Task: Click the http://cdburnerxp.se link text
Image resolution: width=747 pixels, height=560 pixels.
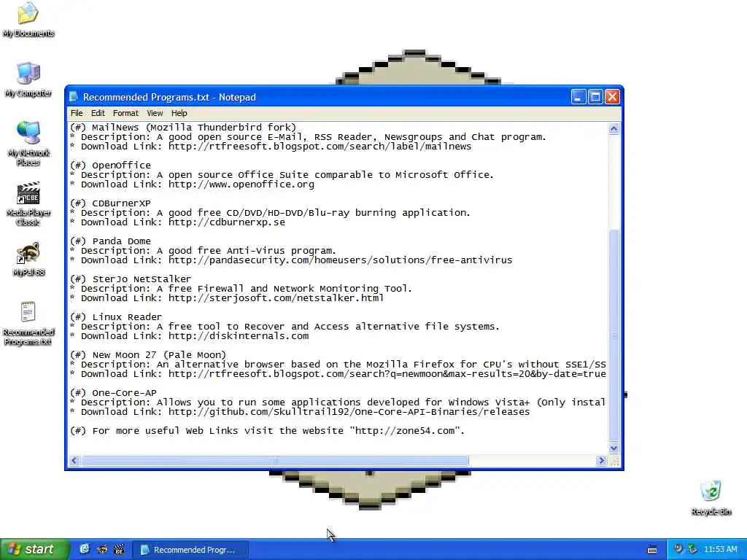Action: [227, 222]
